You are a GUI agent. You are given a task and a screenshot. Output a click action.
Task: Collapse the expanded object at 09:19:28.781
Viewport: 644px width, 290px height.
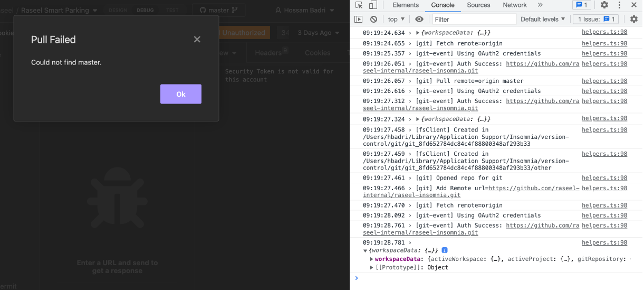click(x=366, y=250)
